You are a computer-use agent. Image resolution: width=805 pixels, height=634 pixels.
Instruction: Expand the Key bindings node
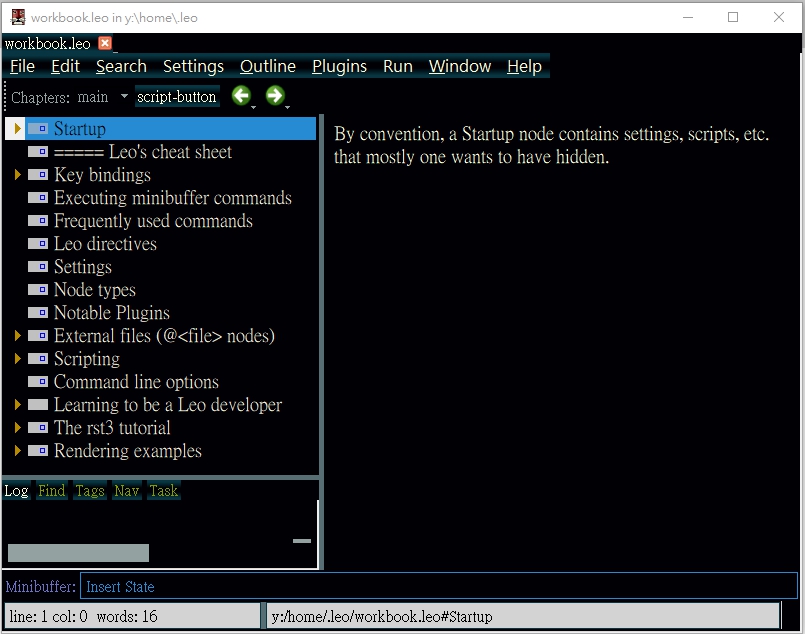pos(17,175)
